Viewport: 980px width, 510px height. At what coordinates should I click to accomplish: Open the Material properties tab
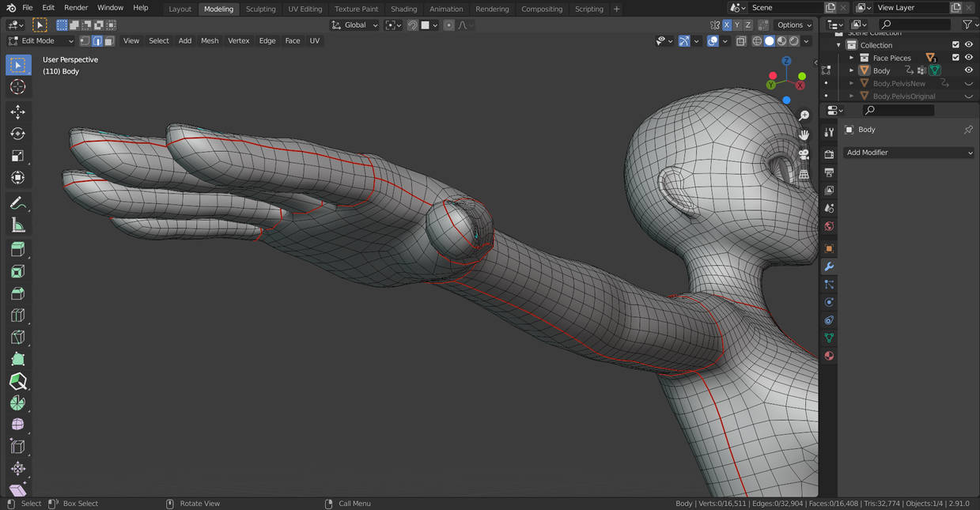coord(829,356)
